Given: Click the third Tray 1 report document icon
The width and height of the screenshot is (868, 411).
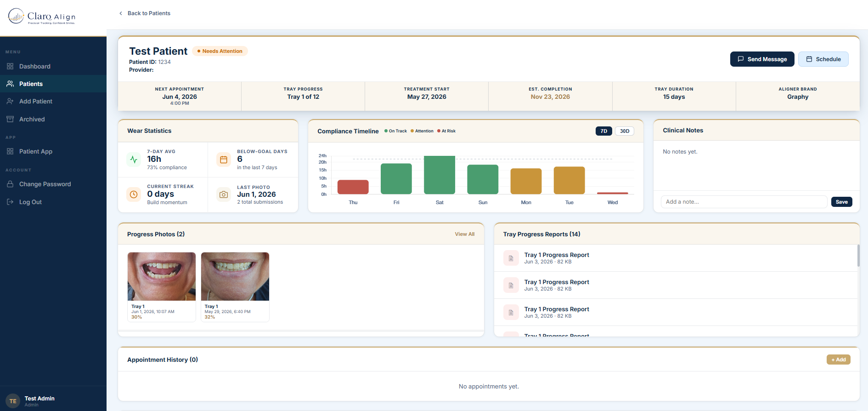Looking at the screenshot, I should point(511,312).
